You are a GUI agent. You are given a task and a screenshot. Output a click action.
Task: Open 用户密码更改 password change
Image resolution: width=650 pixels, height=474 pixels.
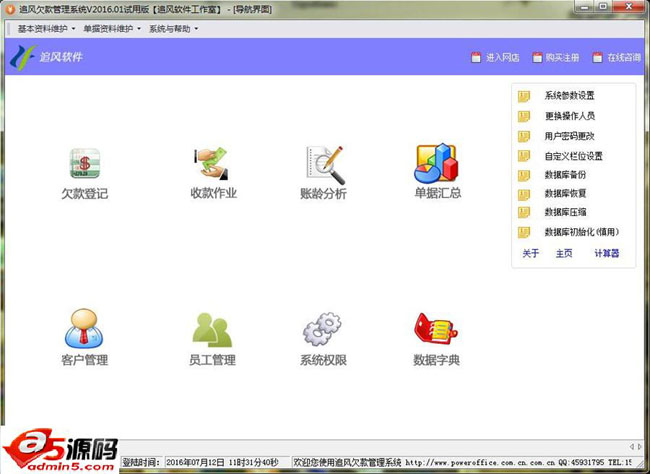[x=570, y=136]
